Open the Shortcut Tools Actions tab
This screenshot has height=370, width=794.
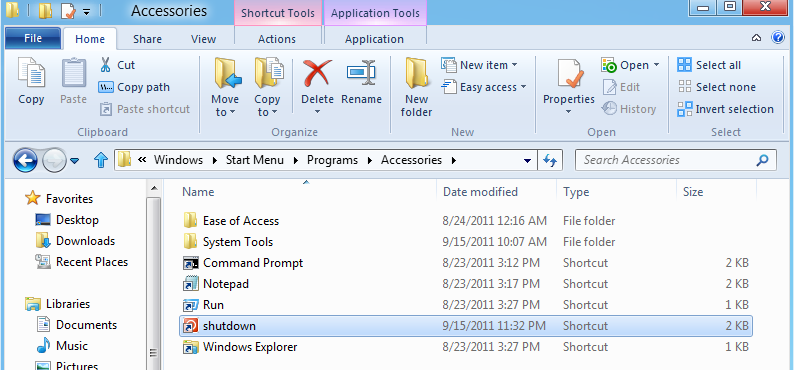click(x=277, y=39)
